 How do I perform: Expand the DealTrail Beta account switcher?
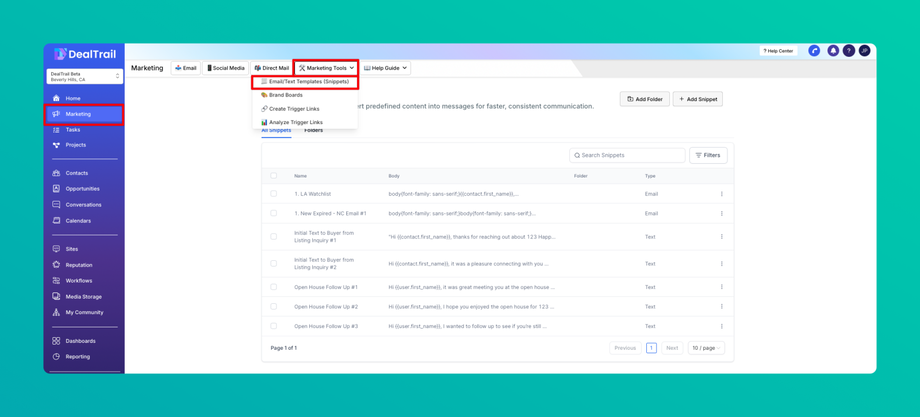84,76
